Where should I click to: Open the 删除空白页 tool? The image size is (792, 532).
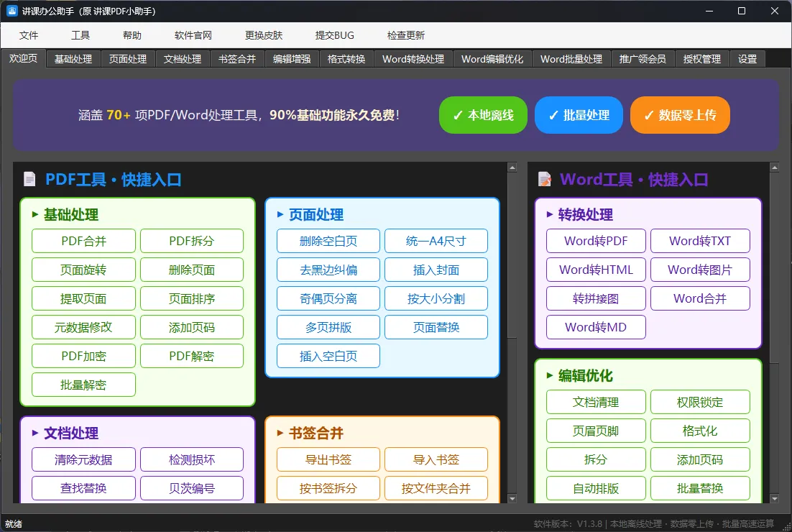(x=328, y=241)
